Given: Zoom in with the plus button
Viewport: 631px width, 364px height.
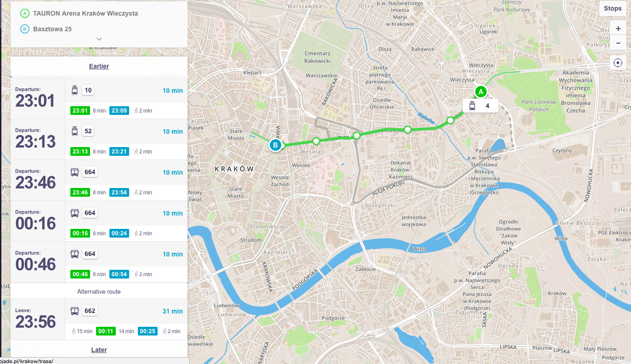Looking at the screenshot, I should (618, 28).
